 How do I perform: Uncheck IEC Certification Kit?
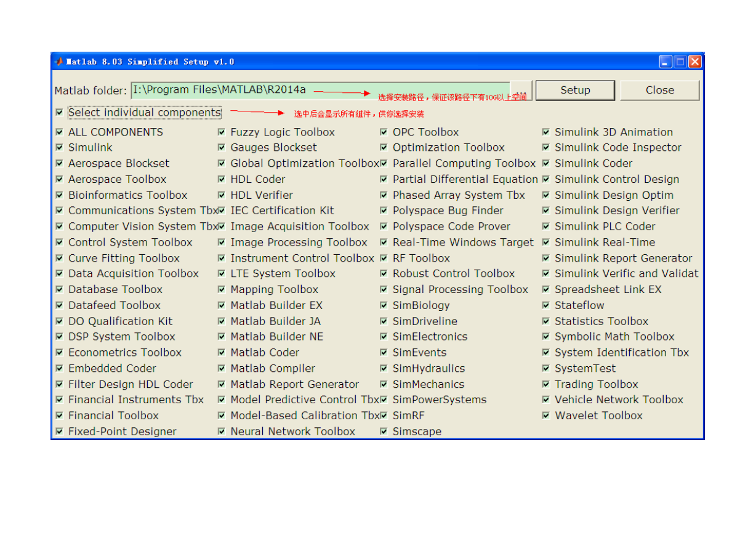coord(222,211)
